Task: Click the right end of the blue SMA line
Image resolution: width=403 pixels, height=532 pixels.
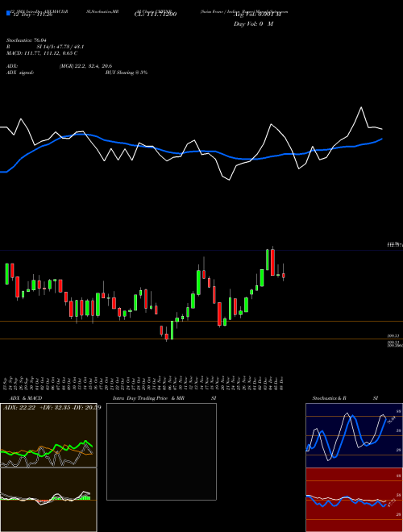Action: [382, 139]
